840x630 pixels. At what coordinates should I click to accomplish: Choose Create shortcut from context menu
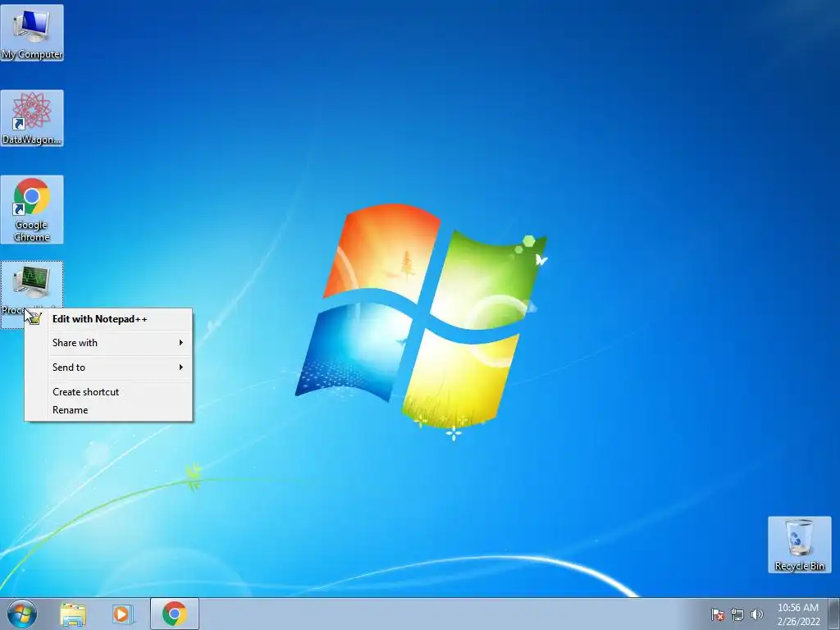point(109,392)
